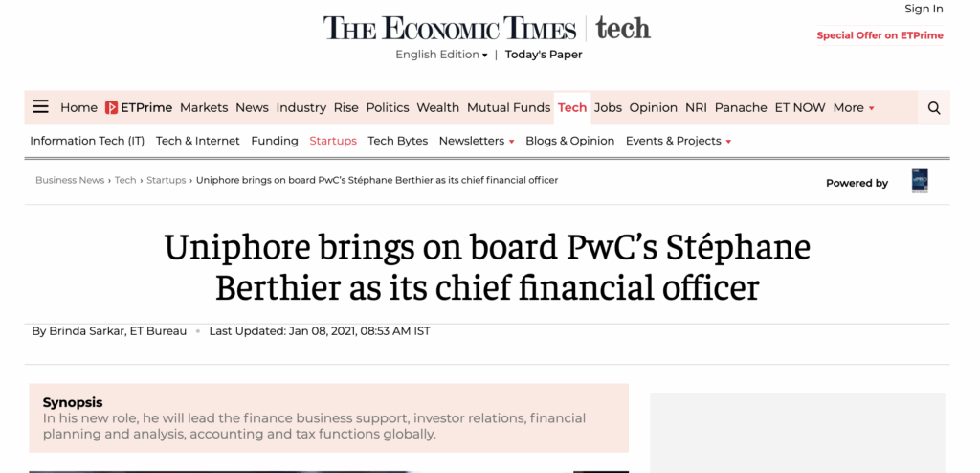The width and height of the screenshot is (980, 473).
Task: Click the Business News breadcrumb
Action: [x=70, y=180]
